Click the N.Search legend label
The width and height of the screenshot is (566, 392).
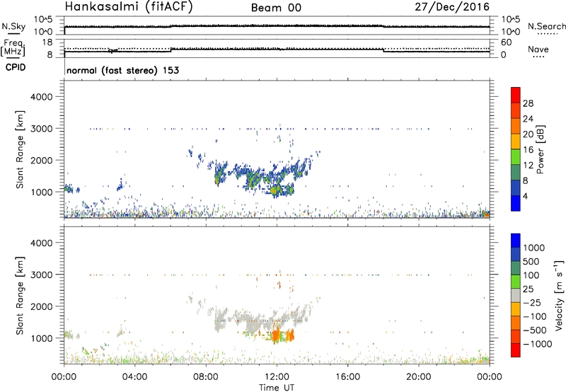[547, 26]
